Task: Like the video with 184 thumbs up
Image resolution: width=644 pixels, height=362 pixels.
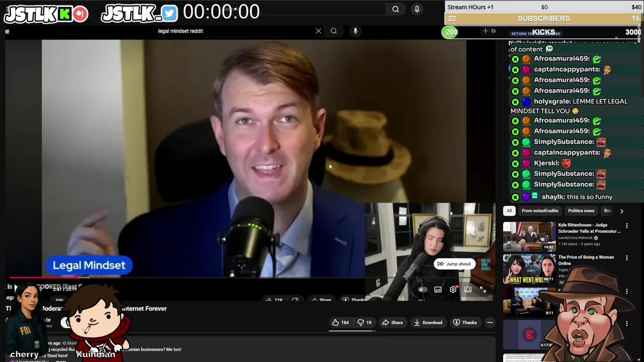Action: [x=341, y=323]
